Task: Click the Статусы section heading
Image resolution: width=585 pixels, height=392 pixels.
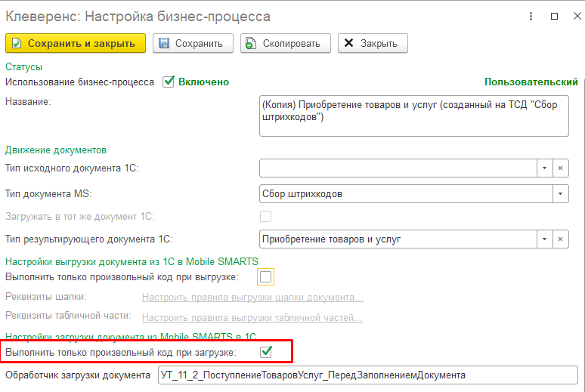Action: click(23, 66)
